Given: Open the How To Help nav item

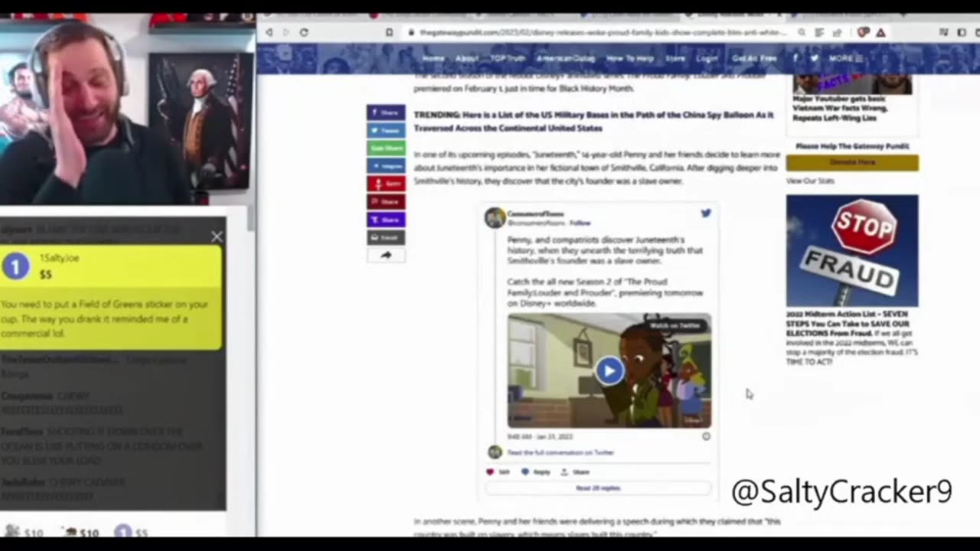Looking at the screenshot, I should pyautogui.click(x=630, y=58).
